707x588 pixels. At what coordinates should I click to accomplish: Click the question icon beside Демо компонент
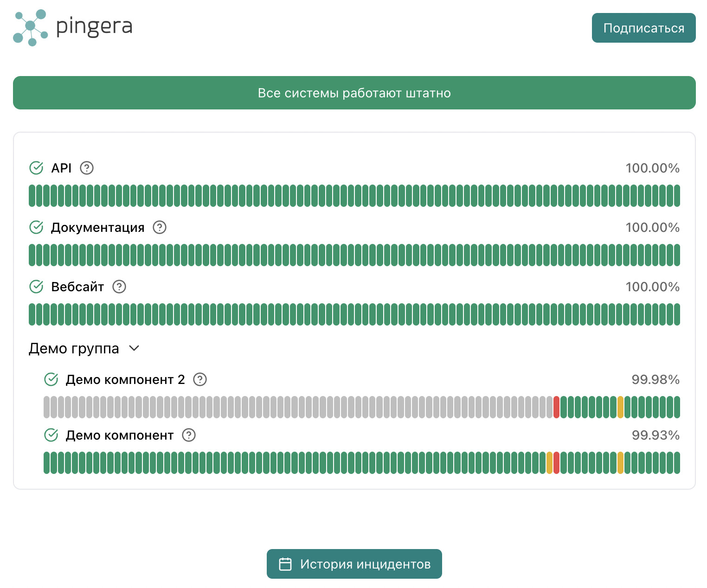pyautogui.click(x=189, y=435)
